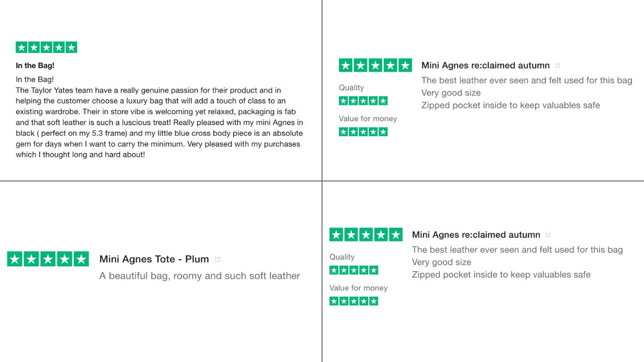644x362 pixels.
Task: Click the first star above the In the Bag! heading
Action: pyautogui.click(x=21, y=47)
